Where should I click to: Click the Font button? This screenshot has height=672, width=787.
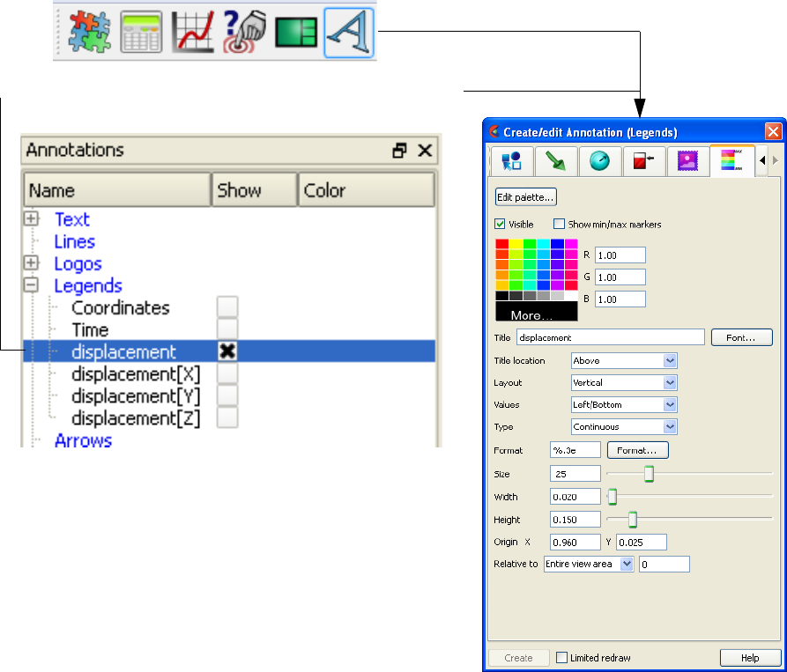[741, 337]
